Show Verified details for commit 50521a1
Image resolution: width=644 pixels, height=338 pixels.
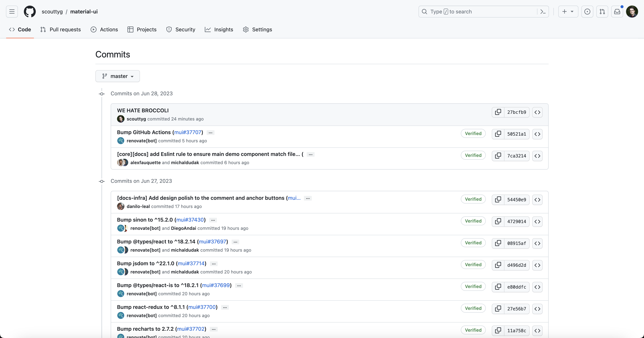[x=473, y=133]
